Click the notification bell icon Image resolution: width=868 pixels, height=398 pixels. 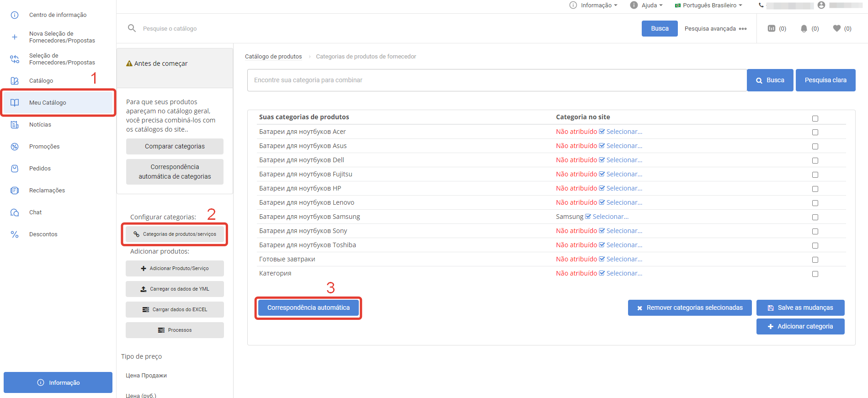[804, 28]
